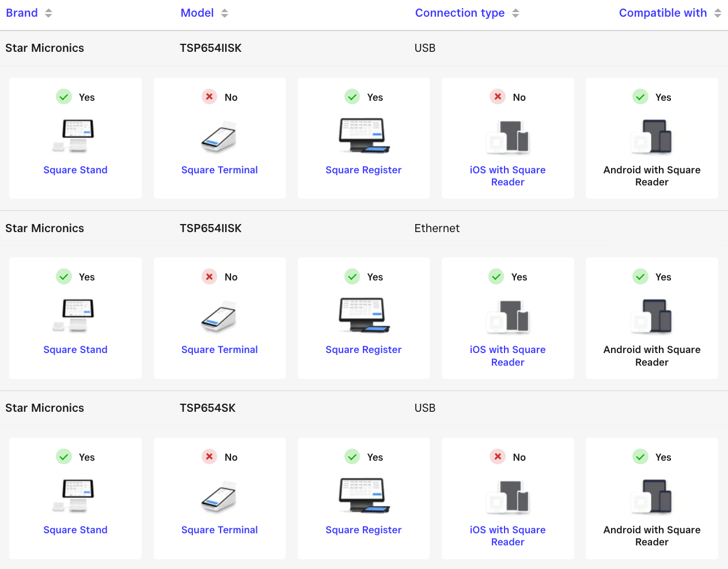Open Square Terminal link in TSP654SK row
The image size is (728, 569).
point(219,530)
